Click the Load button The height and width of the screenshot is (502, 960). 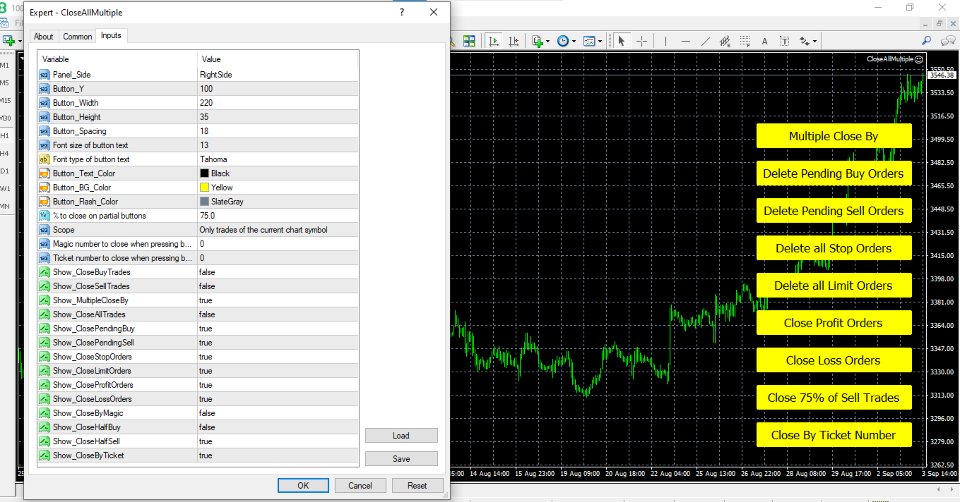click(x=401, y=435)
